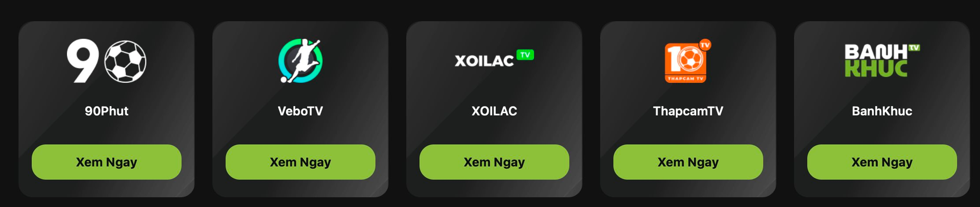Click the soccer ball in 90Phut logo
This screenshot has height=207, width=980.
126,61
